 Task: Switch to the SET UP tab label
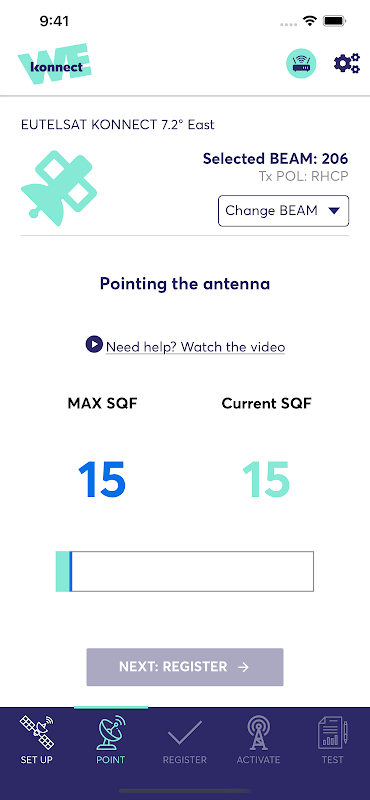[x=37, y=760]
